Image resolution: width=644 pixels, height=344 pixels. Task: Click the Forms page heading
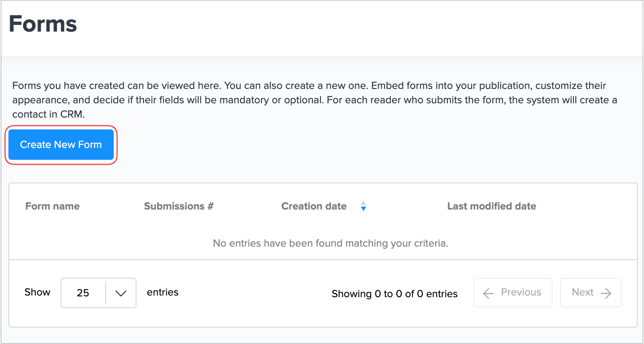click(43, 24)
